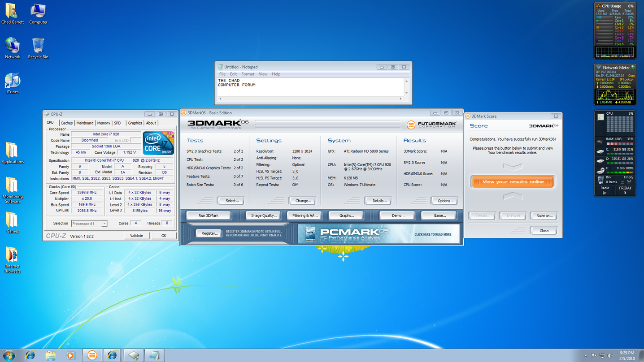Viewport: 644px width, 362px height.
Task: Switch to the About tab in CPU-Z
Action: (151, 123)
